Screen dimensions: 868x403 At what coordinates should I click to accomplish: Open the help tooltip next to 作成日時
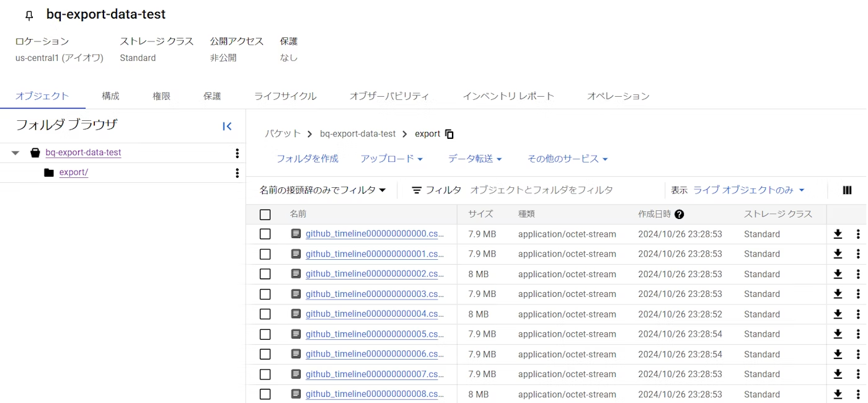pyautogui.click(x=680, y=214)
